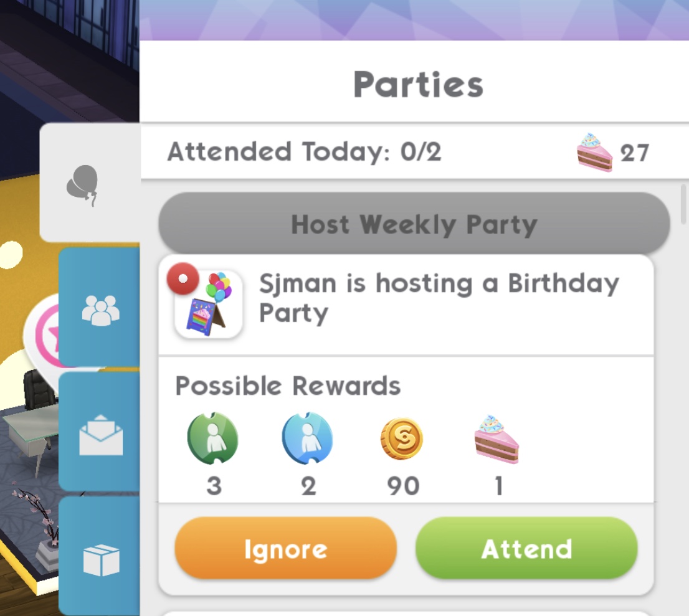The height and width of the screenshot is (616, 689).
Task: Attend Sjman's Birthday Party
Action: 526,549
